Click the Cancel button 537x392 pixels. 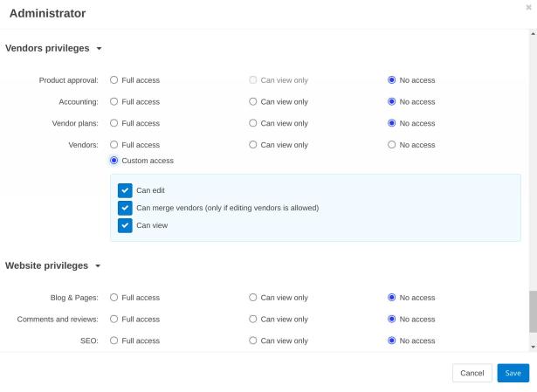pyautogui.click(x=472, y=373)
